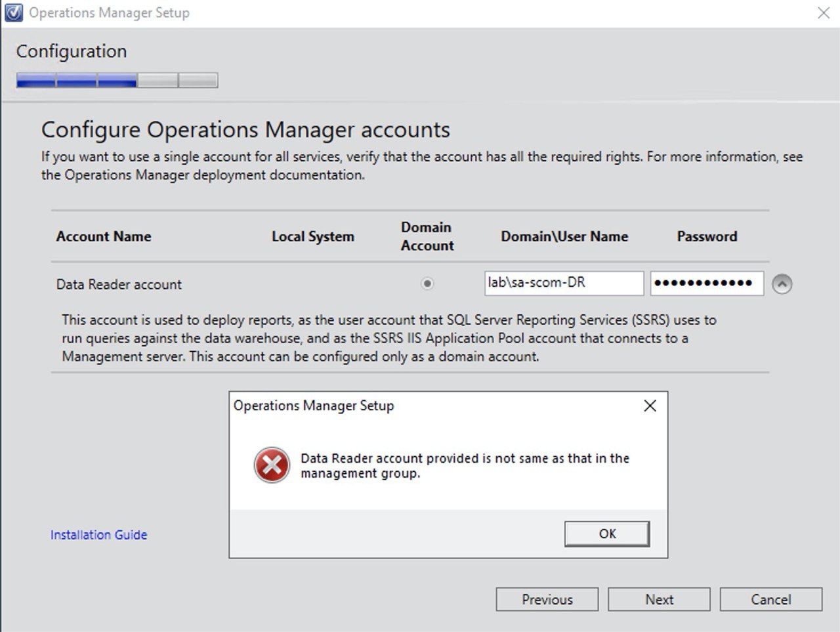Image resolution: width=840 pixels, height=632 pixels.
Task: Click the error dialog title Operations Manager Setup
Action: click(314, 406)
